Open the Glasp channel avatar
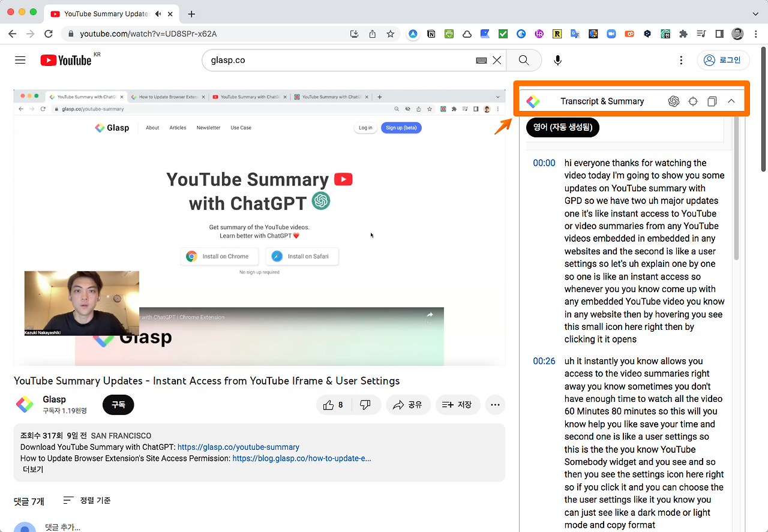 [25, 405]
